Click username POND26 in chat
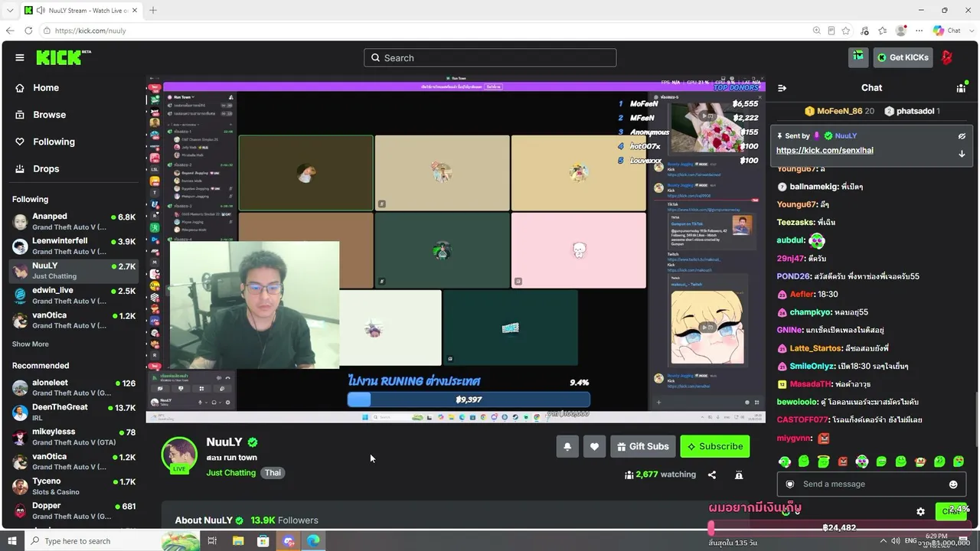 (793, 276)
